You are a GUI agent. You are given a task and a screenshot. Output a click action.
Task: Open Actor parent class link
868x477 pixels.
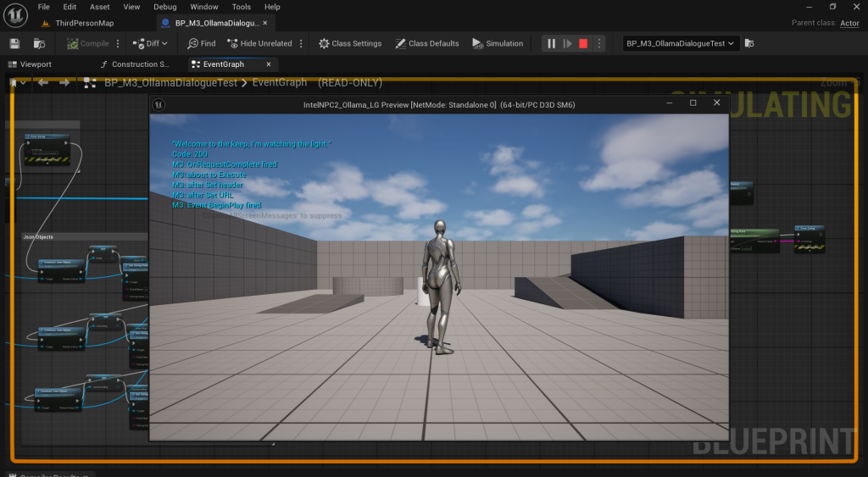point(849,23)
